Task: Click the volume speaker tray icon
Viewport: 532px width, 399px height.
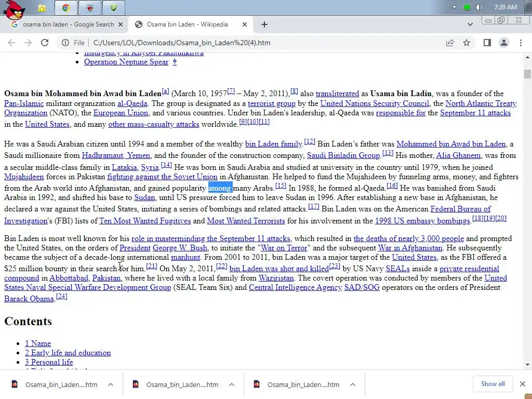Action: (479, 7)
